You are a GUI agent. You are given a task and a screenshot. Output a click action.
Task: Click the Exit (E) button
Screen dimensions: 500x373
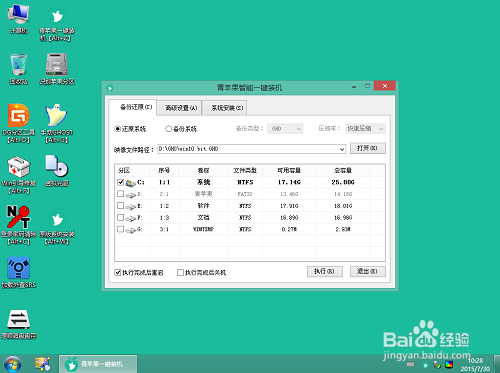(368, 271)
